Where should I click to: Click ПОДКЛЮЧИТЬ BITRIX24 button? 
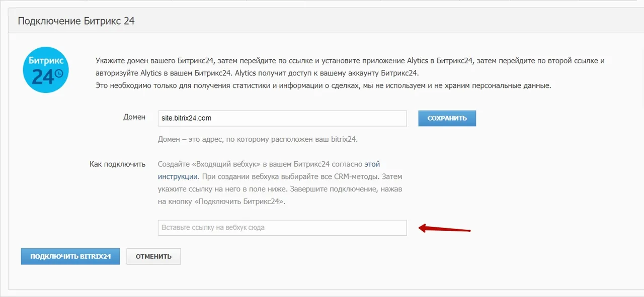pos(70,256)
